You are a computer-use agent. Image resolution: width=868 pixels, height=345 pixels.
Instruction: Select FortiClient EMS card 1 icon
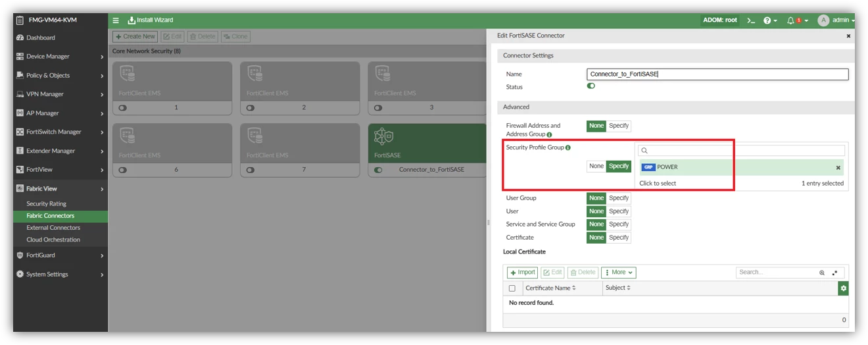[x=128, y=74]
